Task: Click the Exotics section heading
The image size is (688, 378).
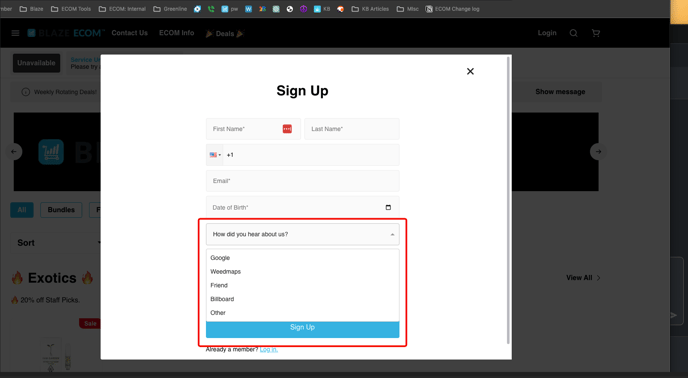Action: point(52,278)
